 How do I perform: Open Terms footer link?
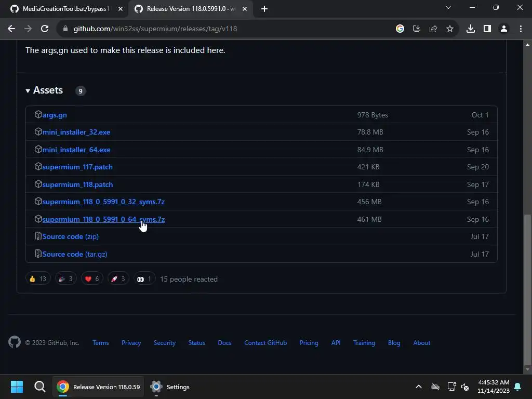click(101, 343)
